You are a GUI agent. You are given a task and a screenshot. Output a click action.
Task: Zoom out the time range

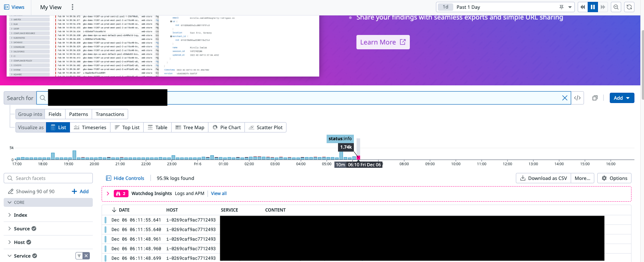(x=616, y=7)
